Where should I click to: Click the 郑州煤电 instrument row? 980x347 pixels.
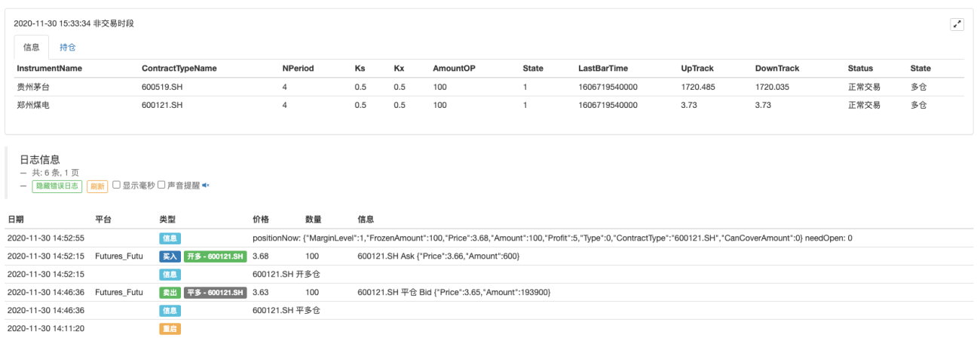[488, 105]
